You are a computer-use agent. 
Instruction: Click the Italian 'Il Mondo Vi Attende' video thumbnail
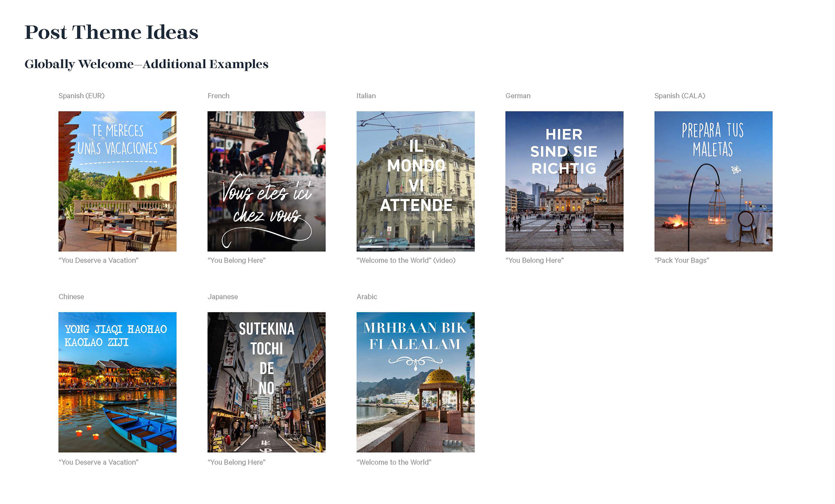pos(415,181)
